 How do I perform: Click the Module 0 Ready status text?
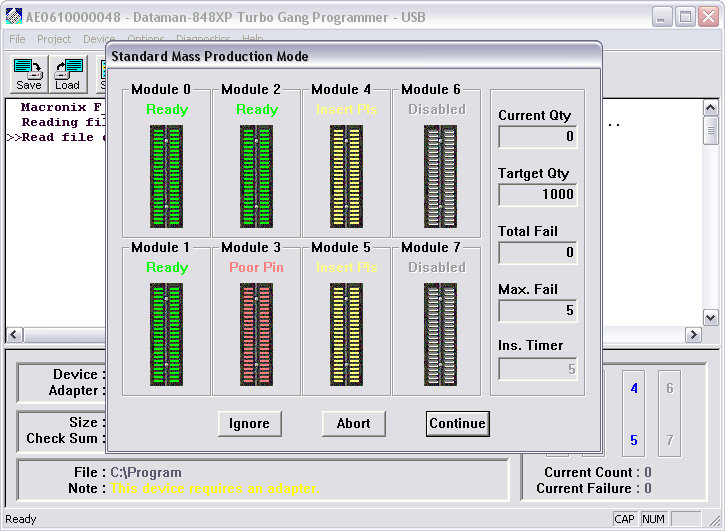167,109
